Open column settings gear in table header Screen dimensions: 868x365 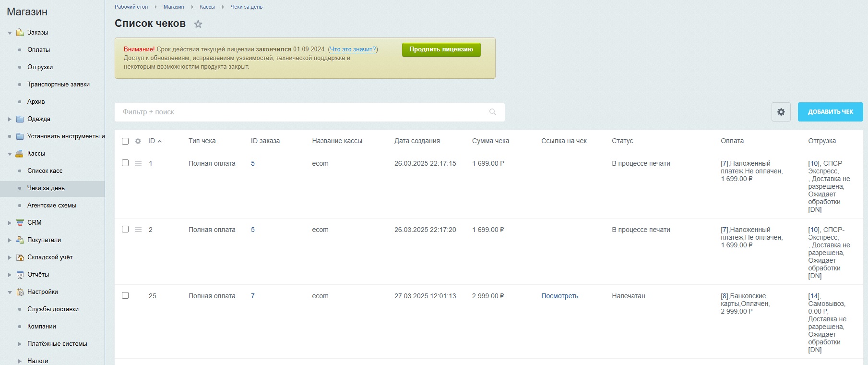pos(138,141)
